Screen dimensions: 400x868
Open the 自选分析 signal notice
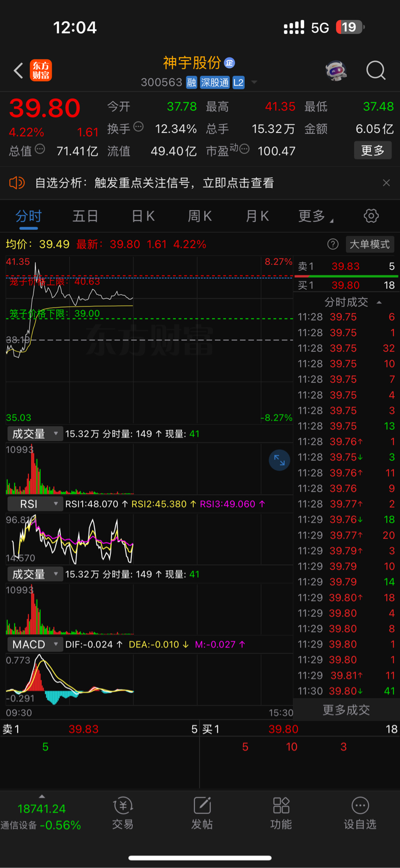(154, 183)
